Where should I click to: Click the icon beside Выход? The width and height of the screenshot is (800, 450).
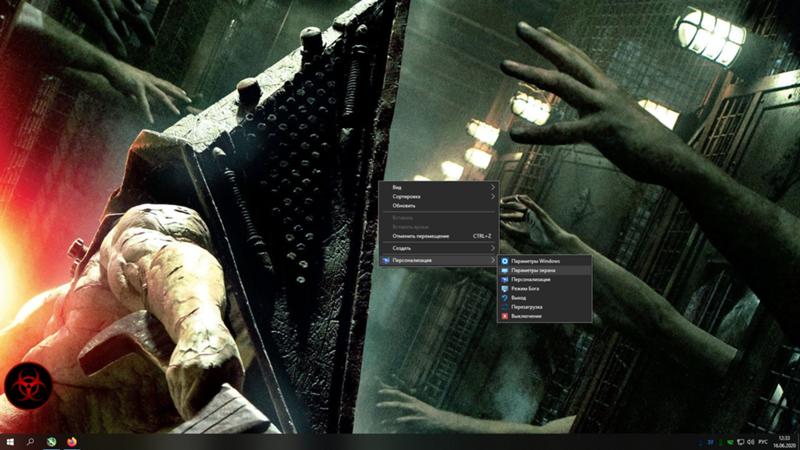click(505, 298)
